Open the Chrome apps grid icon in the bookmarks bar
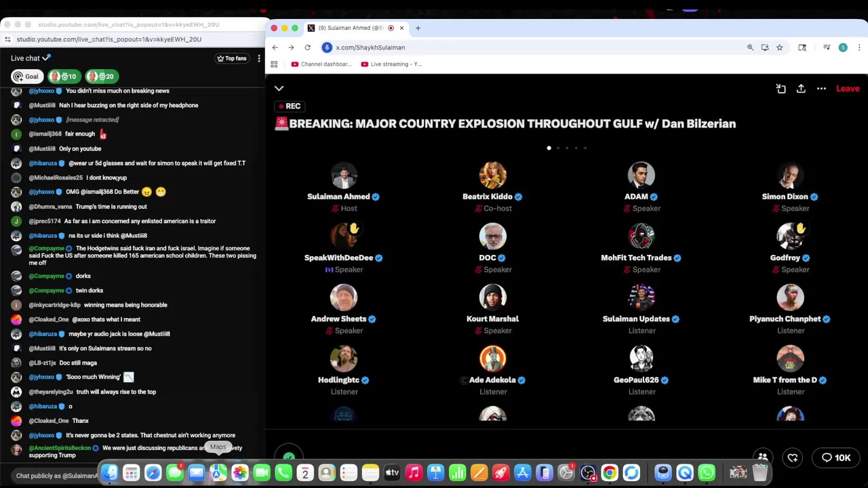The image size is (868, 488). pyautogui.click(x=274, y=64)
